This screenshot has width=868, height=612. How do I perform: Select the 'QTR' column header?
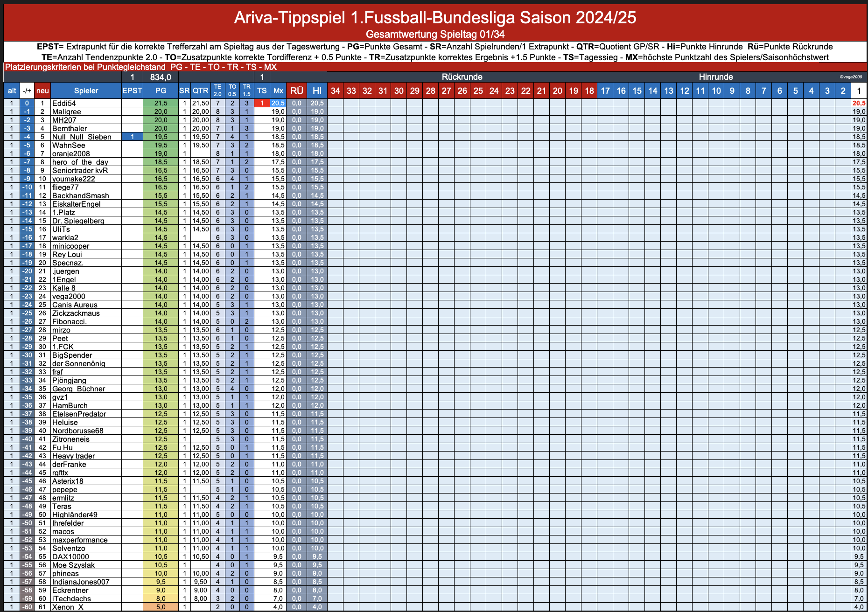tap(201, 90)
